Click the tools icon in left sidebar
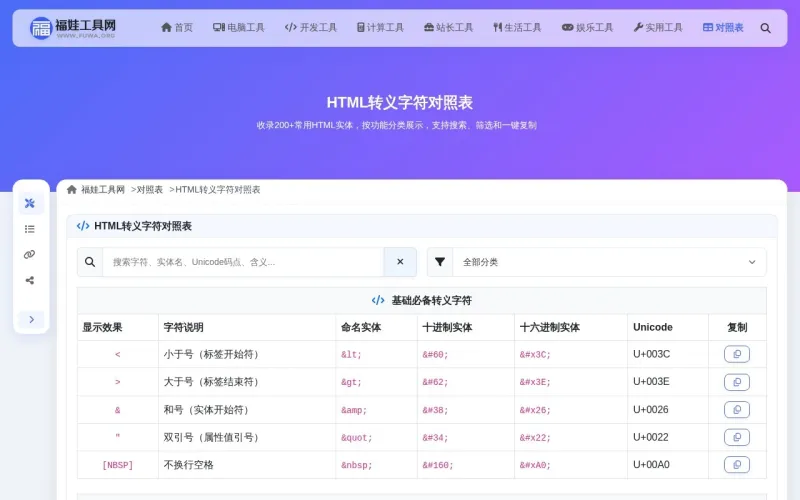The height and width of the screenshot is (500, 800). pyautogui.click(x=30, y=203)
